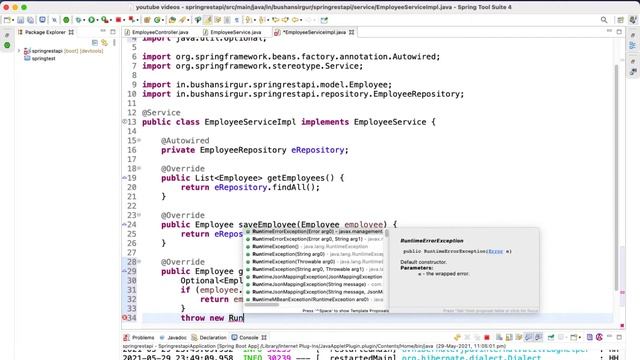
Task: Minimize the Console panel
Action: point(609,337)
